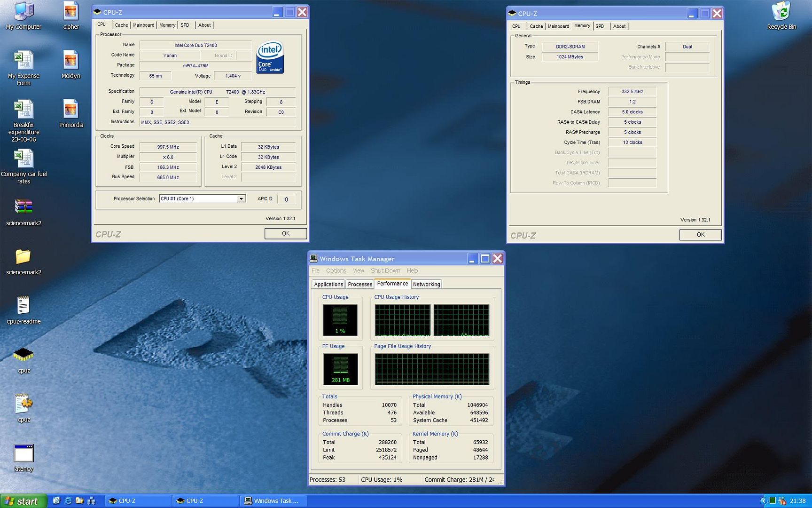The width and height of the screenshot is (812, 508).
Task: Click the CAS# Latency 5.0 clocks value
Action: coord(632,112)
